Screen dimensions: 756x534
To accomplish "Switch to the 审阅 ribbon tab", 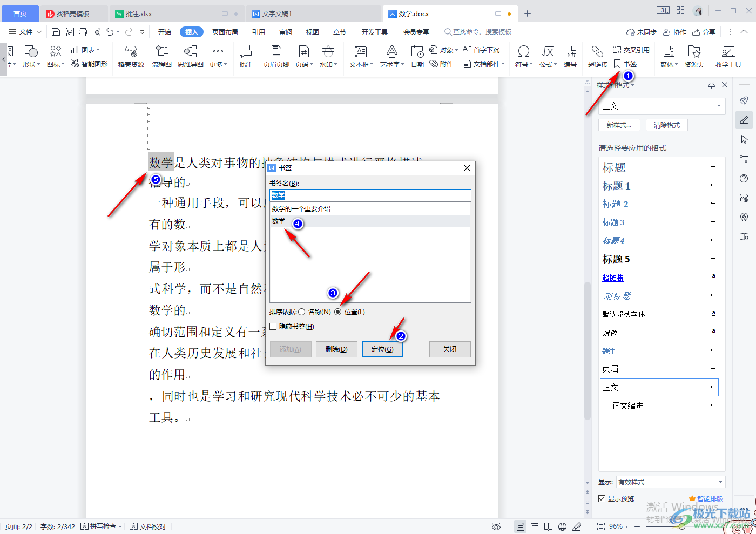I will (286, 32).
